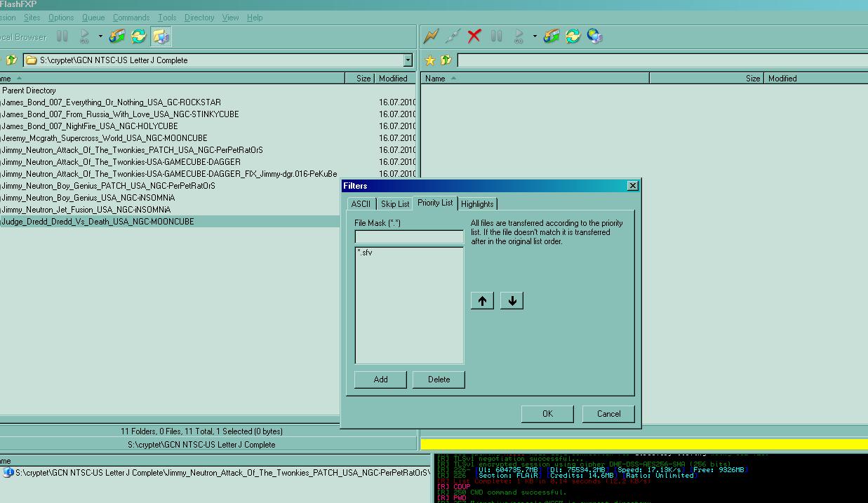Click the local pane transfer queue icon
This screenshot has height=503, width=868.
click(x=117, y=36)
